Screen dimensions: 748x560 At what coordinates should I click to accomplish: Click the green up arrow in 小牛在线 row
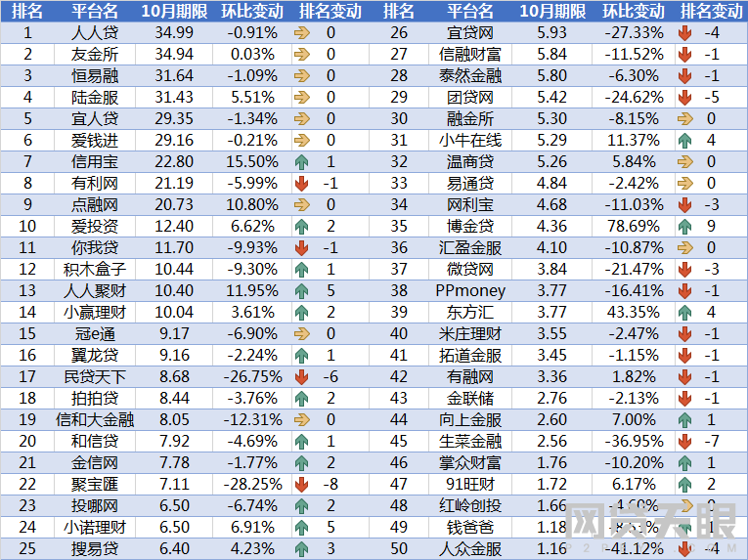[x=685, y=141]
